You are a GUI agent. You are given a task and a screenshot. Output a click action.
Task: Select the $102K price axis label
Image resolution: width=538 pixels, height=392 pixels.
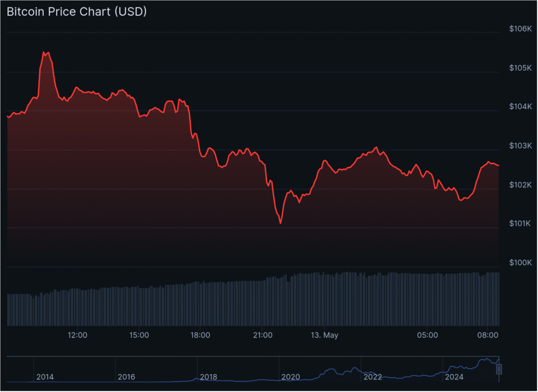(520, 185)
